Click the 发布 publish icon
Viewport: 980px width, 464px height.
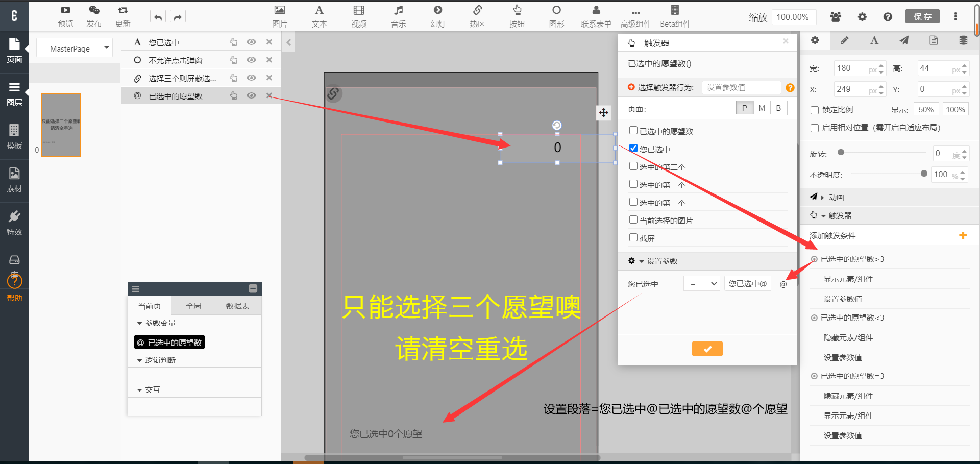(x=94, y=10)
